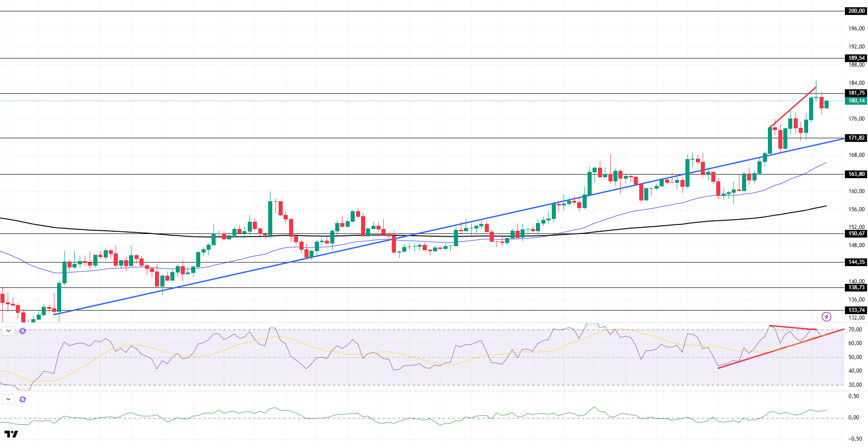Select the 171,82 support level label
The height and width of the screenshot is (447, 868).
(856, 138)
